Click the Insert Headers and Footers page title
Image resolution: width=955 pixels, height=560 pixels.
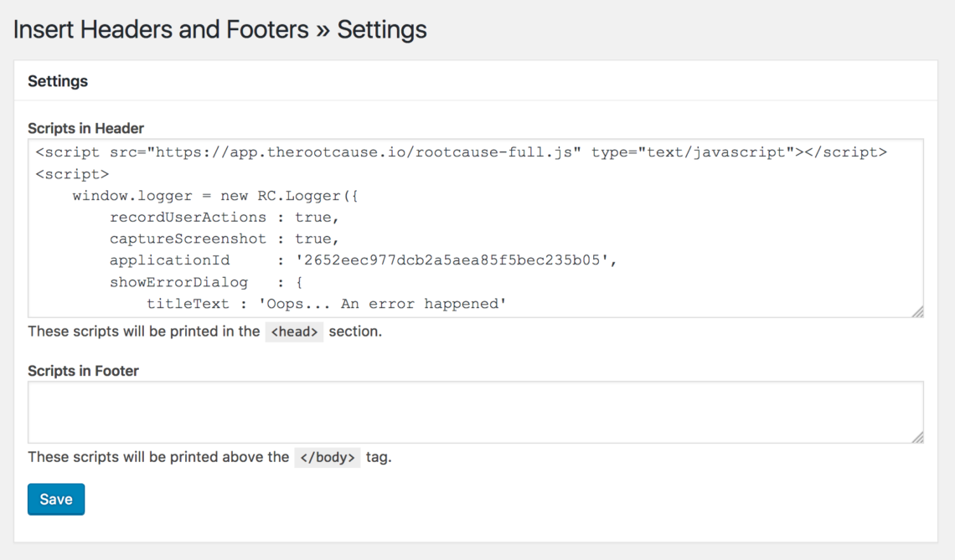tap(219, 30)
